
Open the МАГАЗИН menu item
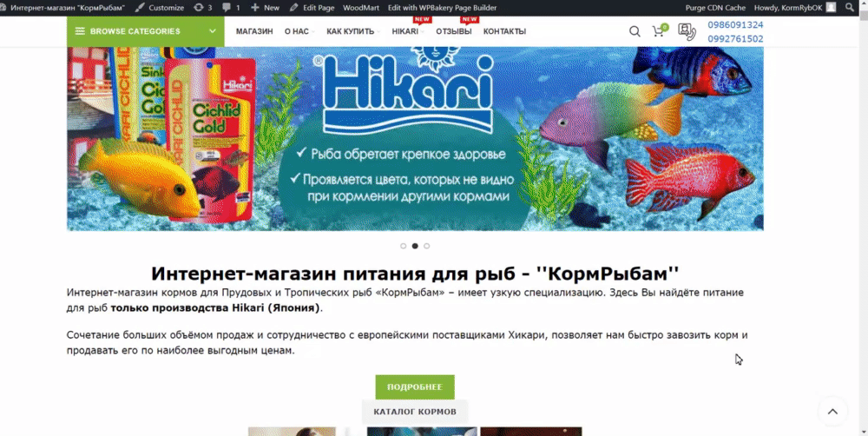254,31
